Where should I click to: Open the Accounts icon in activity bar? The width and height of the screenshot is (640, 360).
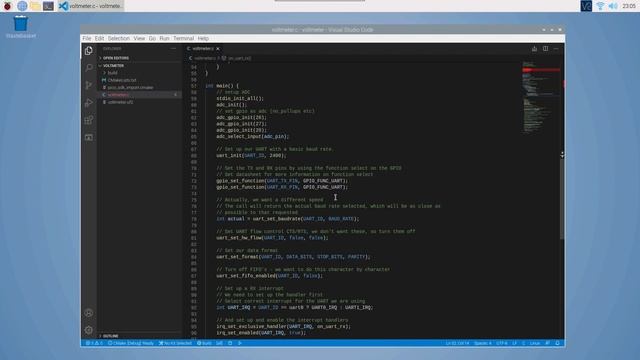[x=89, y=313]
